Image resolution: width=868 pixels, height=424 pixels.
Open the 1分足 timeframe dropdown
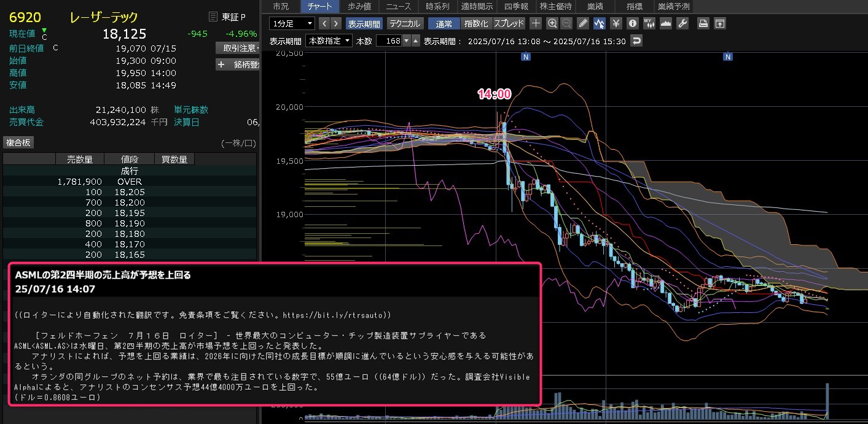(x=292, y=23)
